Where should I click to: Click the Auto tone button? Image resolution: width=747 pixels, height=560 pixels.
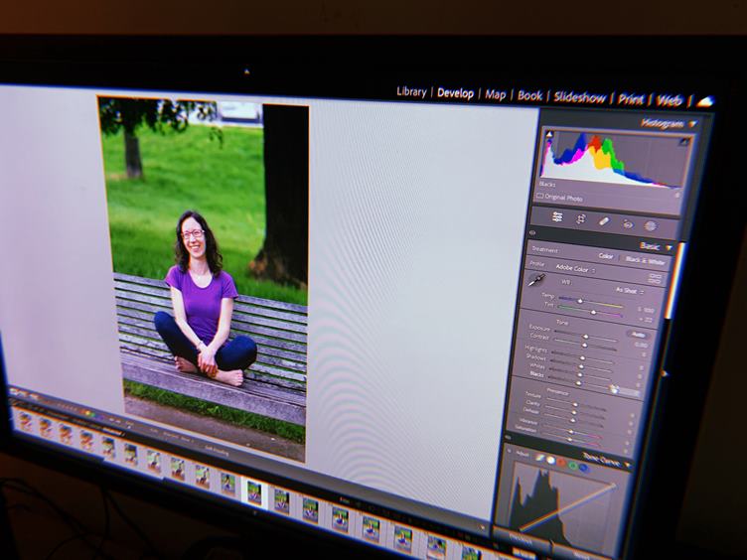point(638,335)
